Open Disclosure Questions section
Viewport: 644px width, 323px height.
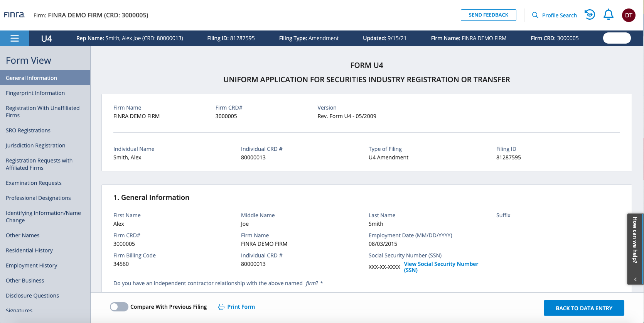point(32,296)
